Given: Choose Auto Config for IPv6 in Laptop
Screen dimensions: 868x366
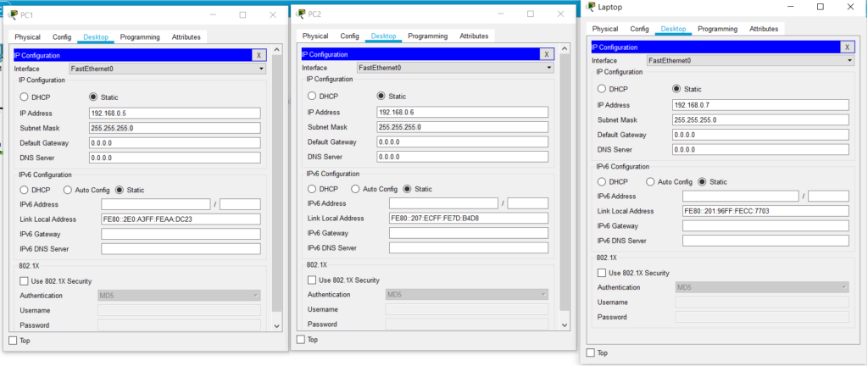Looking at the screenshot, I should pyautogui.click(x=651, y=182).
